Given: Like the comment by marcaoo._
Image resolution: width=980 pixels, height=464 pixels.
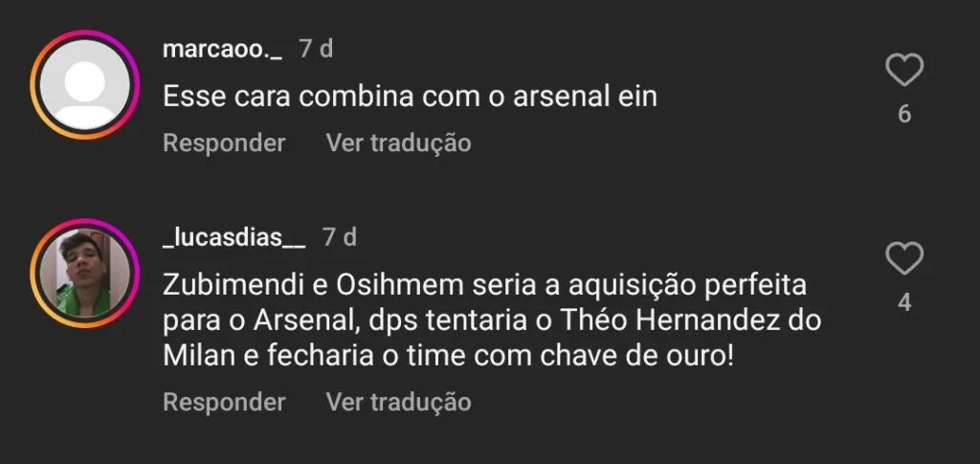Looking at the screenshot, I should coord(903,70).
